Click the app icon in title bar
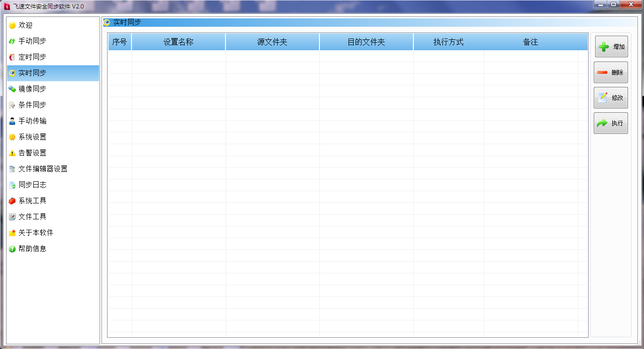Screen dimensions: 644x349 [7, 7]
